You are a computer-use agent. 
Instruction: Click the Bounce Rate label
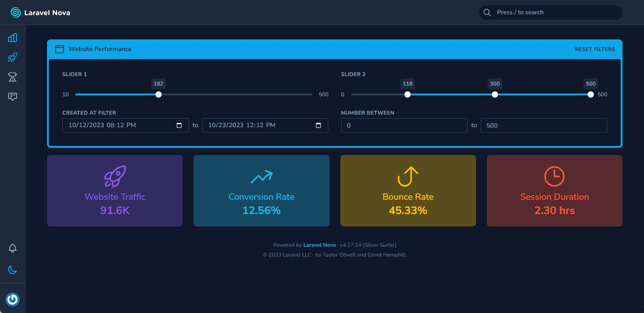tap(408, 197)
